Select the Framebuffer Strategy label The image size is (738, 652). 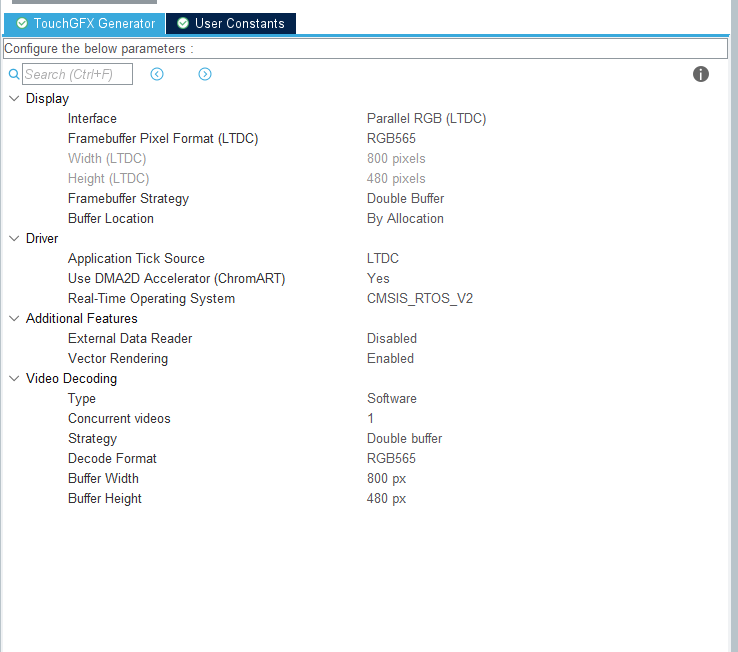point(128,199)
